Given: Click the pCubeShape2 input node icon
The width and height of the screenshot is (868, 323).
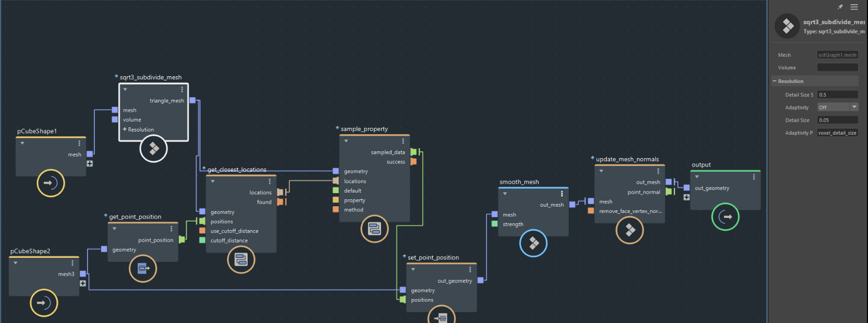Looking at the screenshot, I should coord(44,303).
